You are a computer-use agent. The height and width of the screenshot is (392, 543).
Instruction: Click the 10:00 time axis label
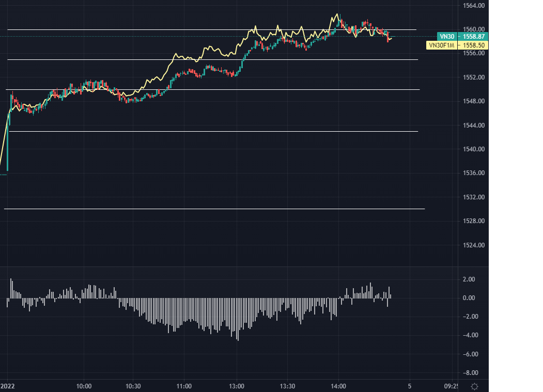[x=84, y=386]
